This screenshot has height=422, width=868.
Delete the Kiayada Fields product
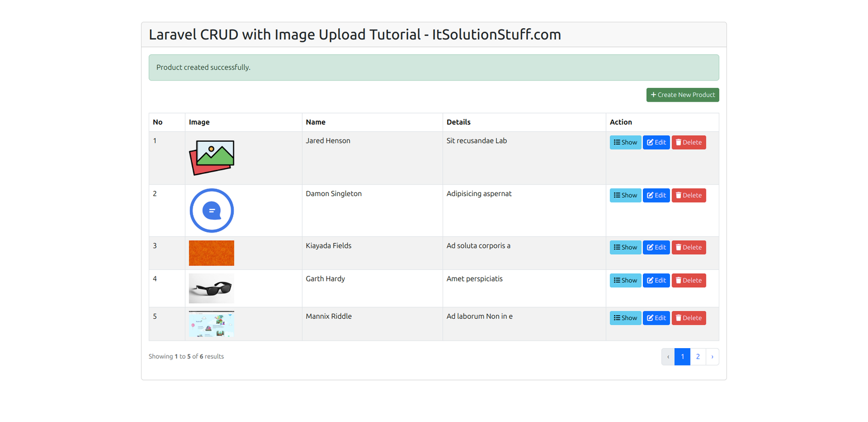[688, 248]
